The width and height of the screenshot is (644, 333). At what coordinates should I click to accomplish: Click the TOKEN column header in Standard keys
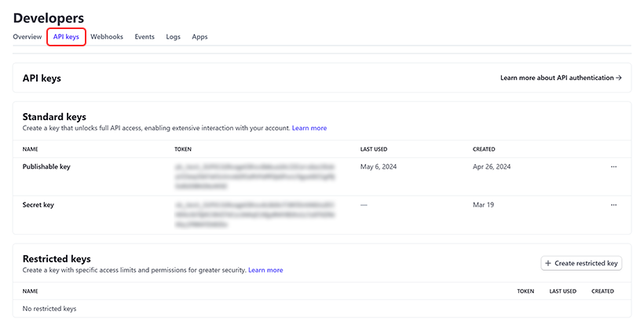(x=183, y=149)
